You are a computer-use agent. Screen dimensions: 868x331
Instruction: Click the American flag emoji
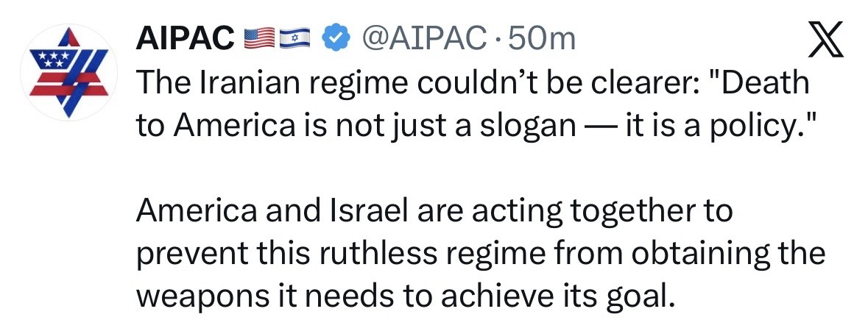[259, 38]
